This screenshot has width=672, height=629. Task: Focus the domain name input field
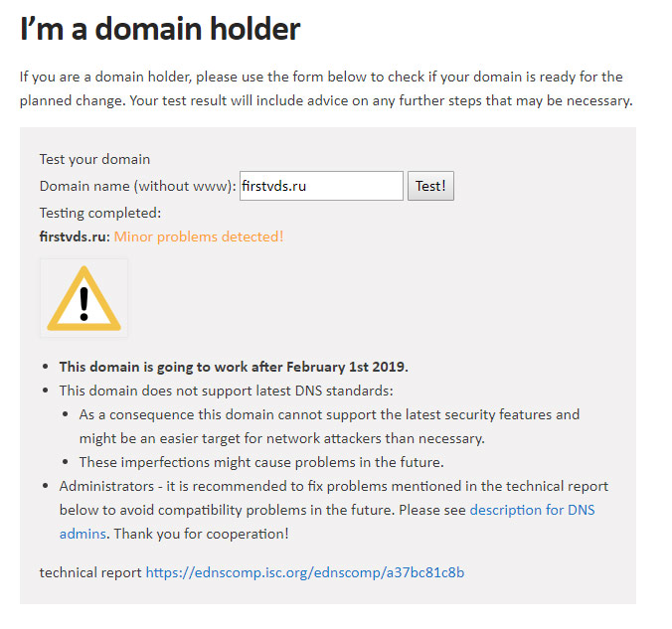pyautogui.click(x=321, y=186)
